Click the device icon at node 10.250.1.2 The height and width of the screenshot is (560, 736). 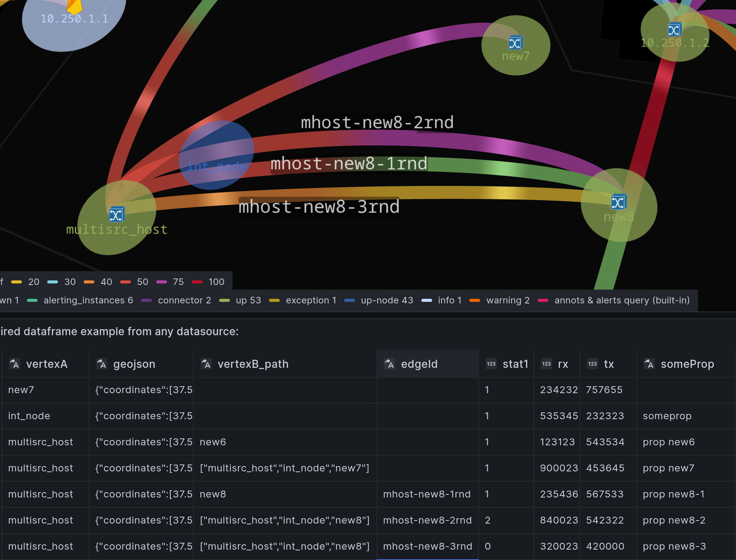[674, 29]
